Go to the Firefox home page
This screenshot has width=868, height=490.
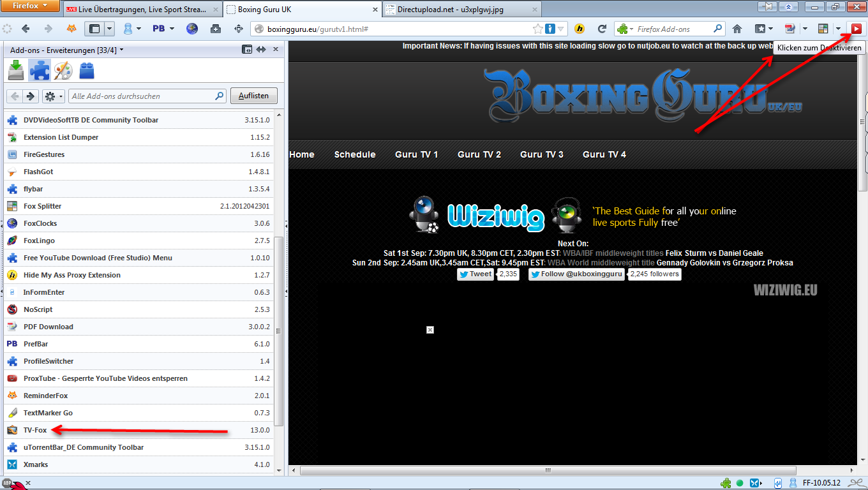(x=737, y=29)
